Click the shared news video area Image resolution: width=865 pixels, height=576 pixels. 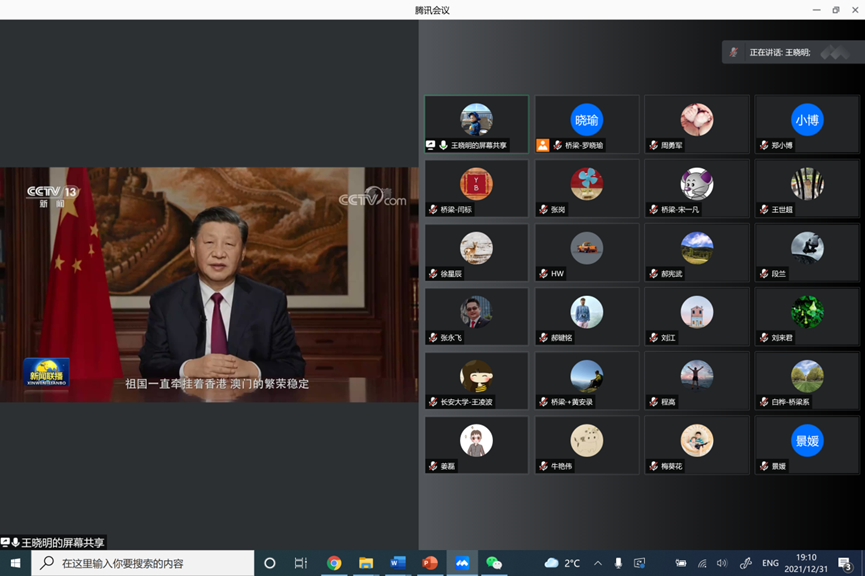[x=209, y=285]
